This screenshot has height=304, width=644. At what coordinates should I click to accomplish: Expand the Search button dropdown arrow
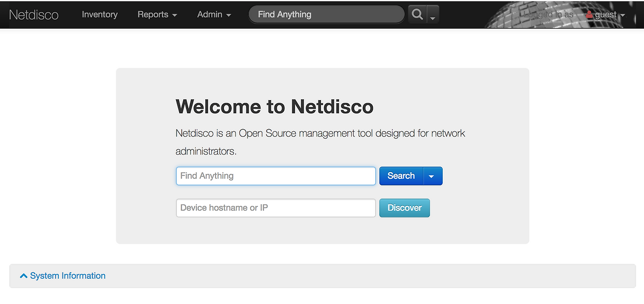click(x=433, y=176)
